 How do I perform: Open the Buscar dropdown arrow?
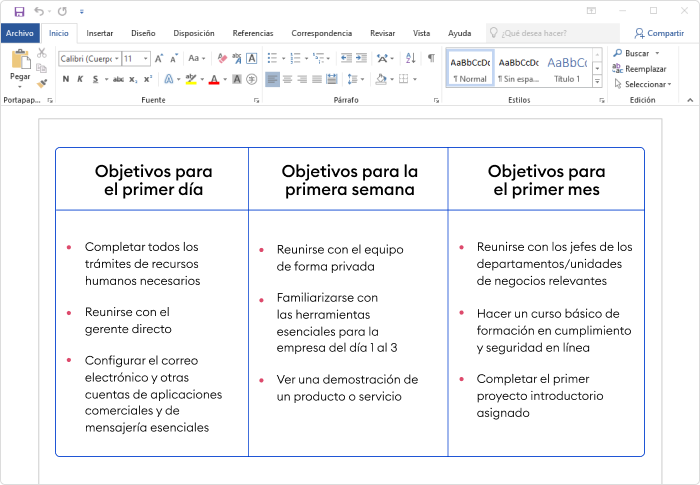coord(657,53)
